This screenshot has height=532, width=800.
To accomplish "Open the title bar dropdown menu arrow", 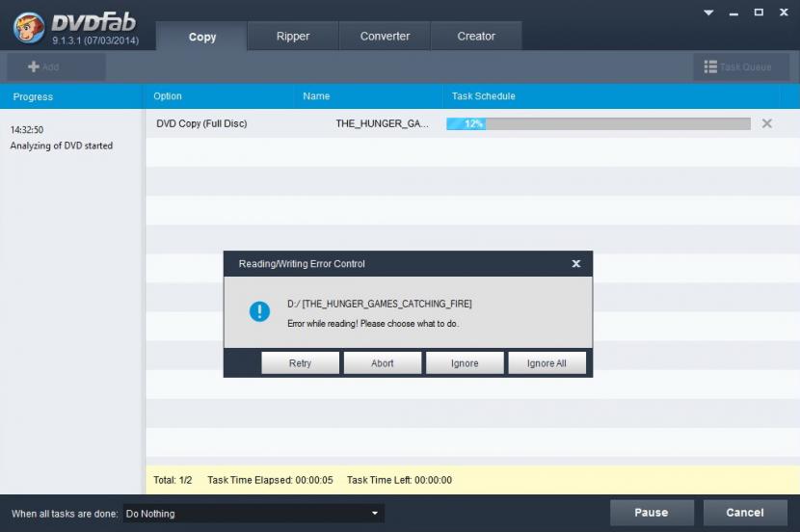I will point(708,13).
